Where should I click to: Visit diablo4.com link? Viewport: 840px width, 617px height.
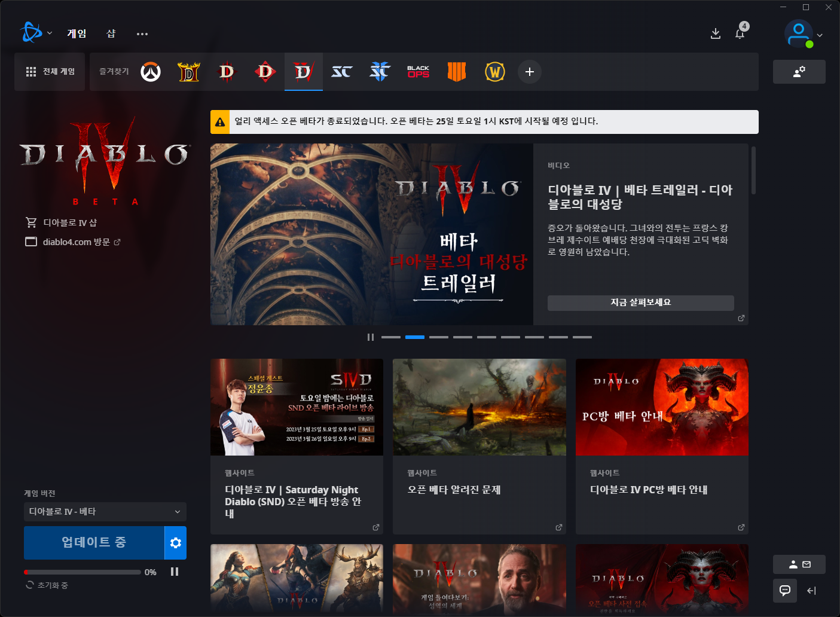(x=73, y=242)
